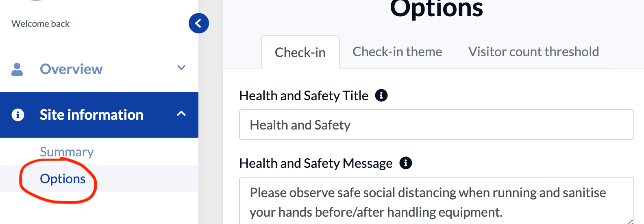
Task: Click the info icon beside Site information
Action: (x=17, y=115)
